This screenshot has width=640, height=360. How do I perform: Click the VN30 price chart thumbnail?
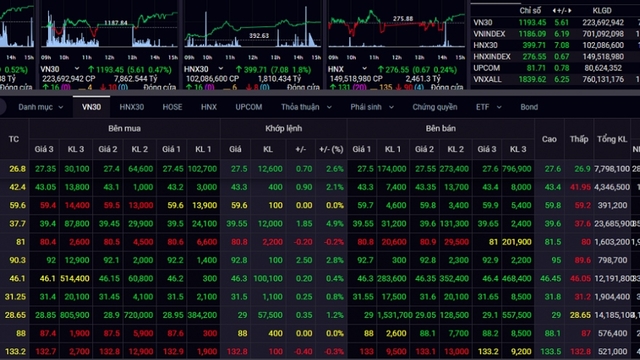(x=109, y=29)
